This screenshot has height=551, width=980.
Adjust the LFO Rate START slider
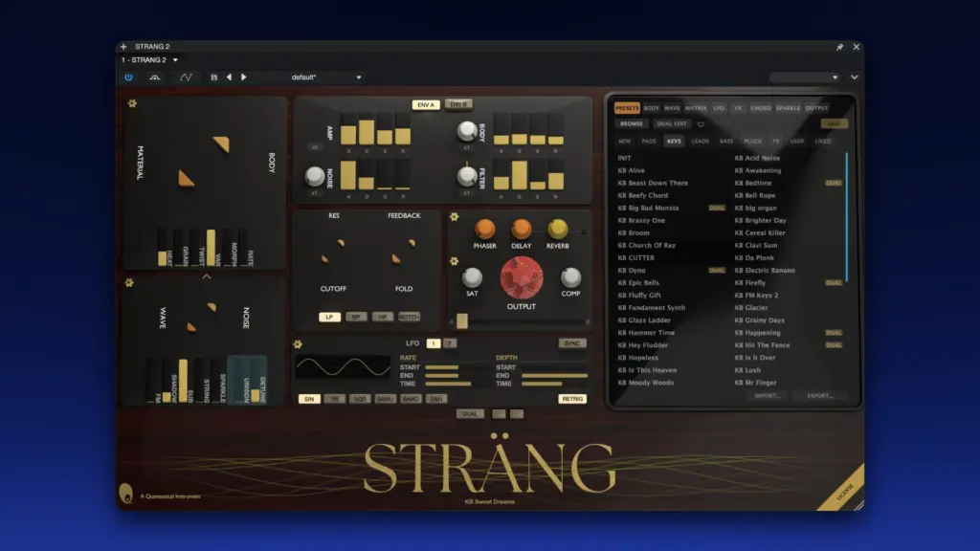tap(457, 368)
